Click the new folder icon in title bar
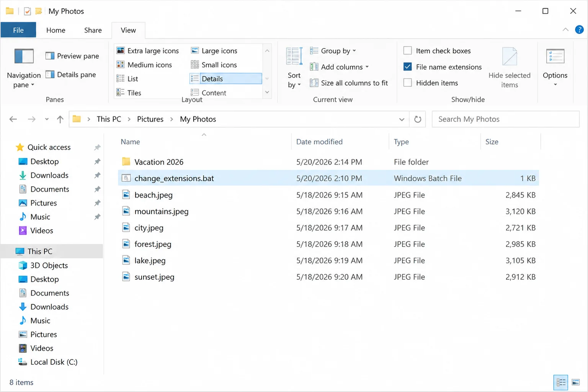The image size is (588, 392). point(39,11)
